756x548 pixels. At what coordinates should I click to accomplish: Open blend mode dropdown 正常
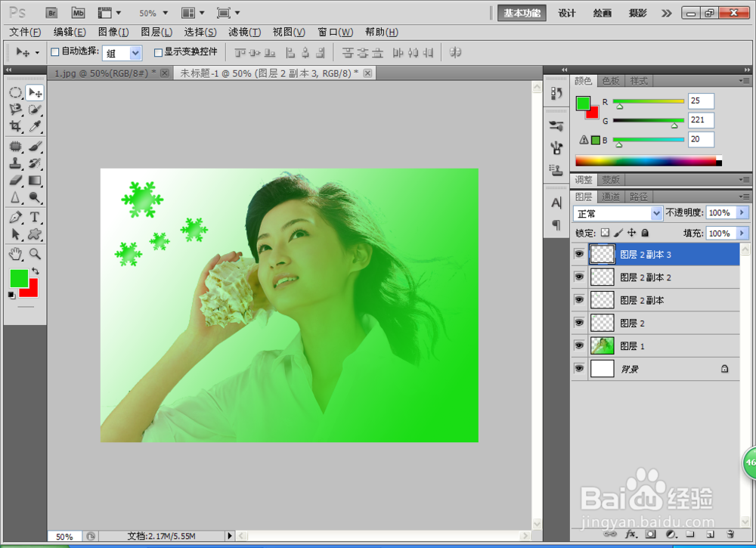(x=656, y=213)
